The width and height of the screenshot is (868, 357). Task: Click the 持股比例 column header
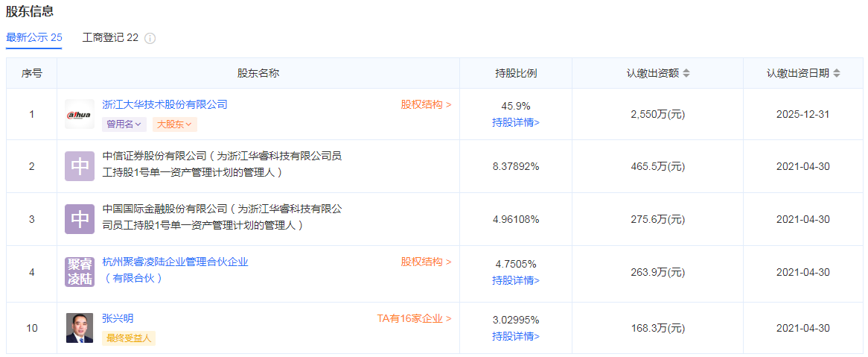tap(516, 73)
